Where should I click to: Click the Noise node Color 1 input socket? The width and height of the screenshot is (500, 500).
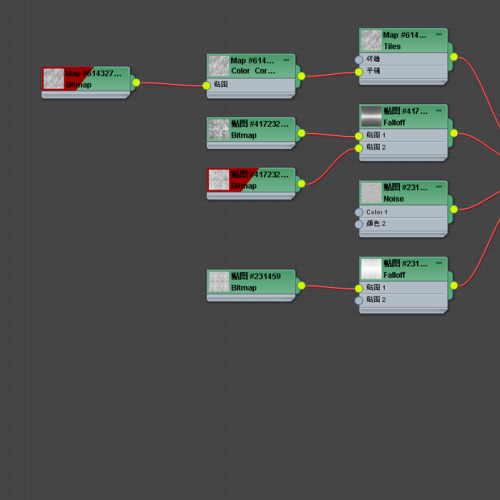tap(359, 212)
